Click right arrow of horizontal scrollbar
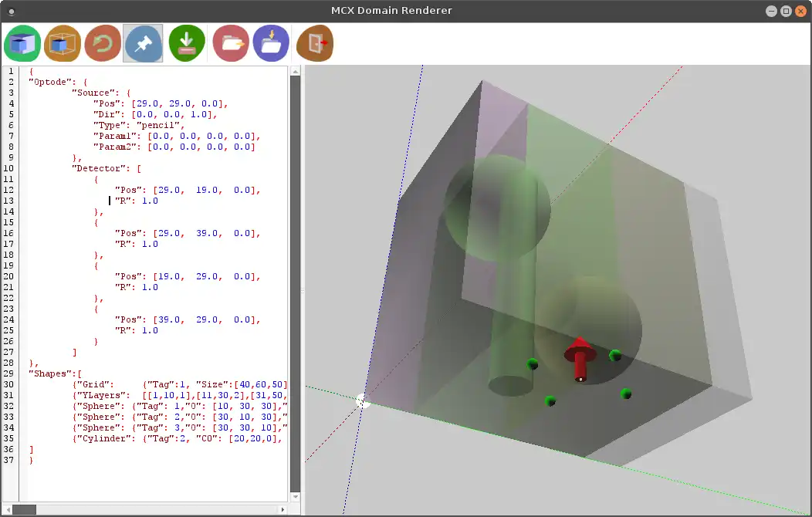Viewport: 812px width, 517px height. point(283,510)
